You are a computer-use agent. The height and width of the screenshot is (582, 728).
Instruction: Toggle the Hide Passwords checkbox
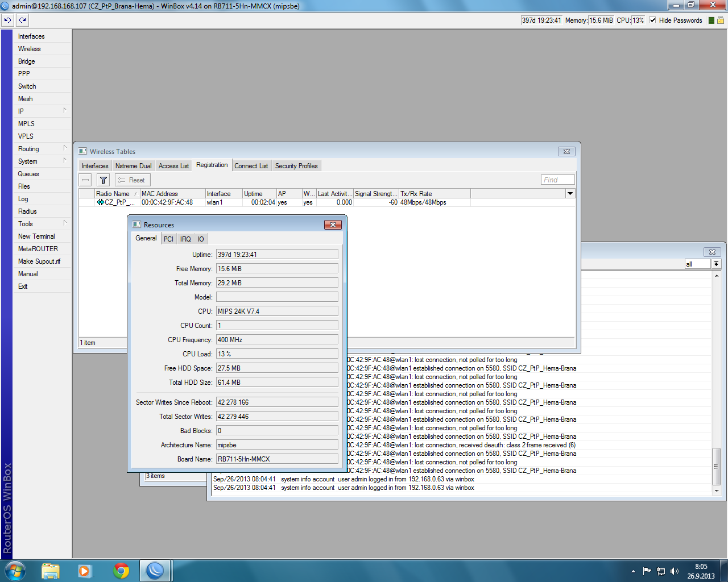(x=652, y=20)
